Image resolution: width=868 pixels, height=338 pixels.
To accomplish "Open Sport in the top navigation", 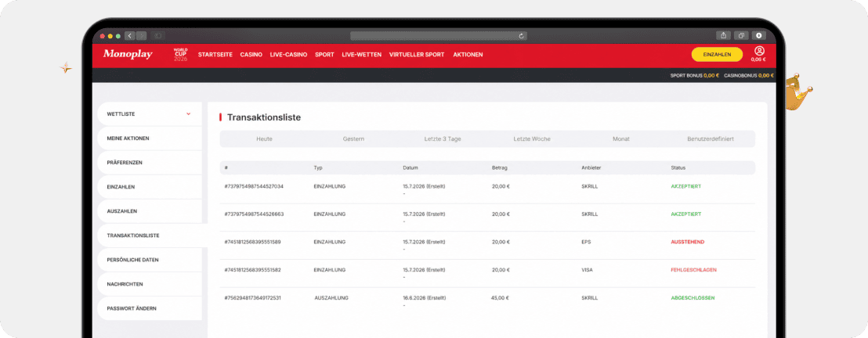I will (x=324, y=55).
